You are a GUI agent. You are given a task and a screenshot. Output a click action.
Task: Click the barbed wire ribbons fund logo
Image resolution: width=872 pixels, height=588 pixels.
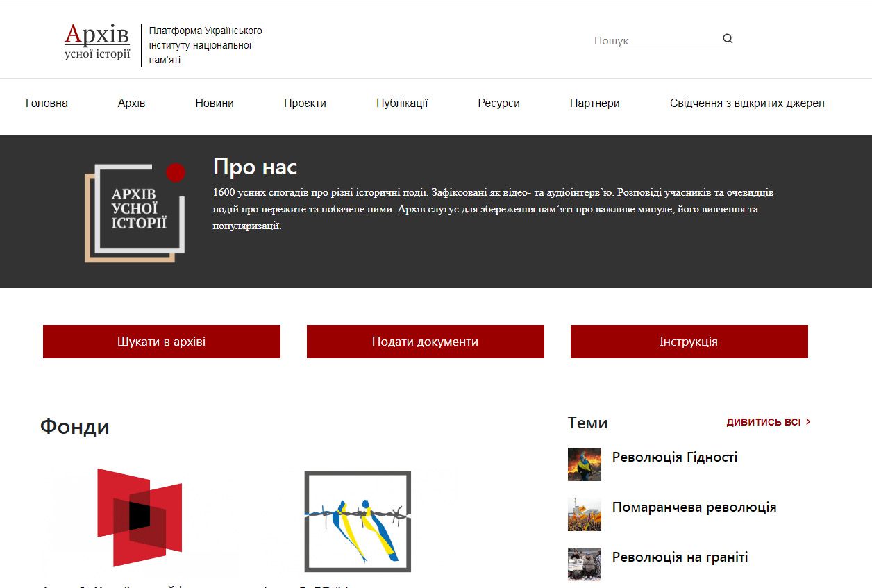pos(358,521)
